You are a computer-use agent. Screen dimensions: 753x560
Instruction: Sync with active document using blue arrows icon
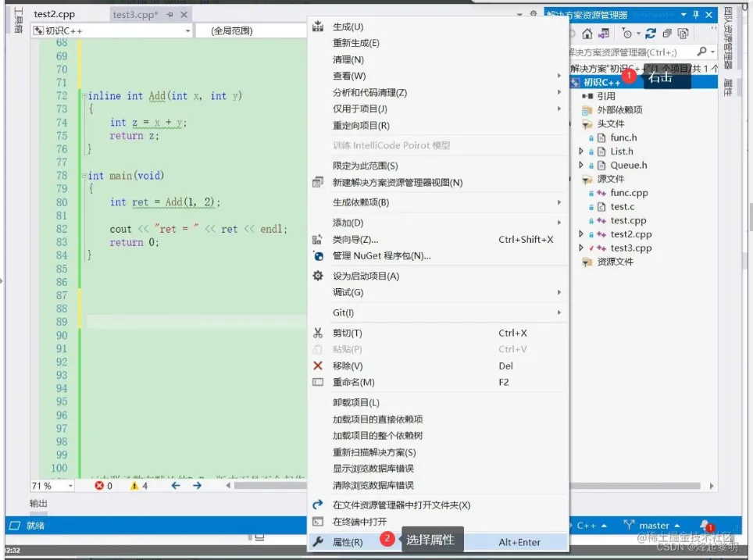pyautogui.click(x=650, y=34)
